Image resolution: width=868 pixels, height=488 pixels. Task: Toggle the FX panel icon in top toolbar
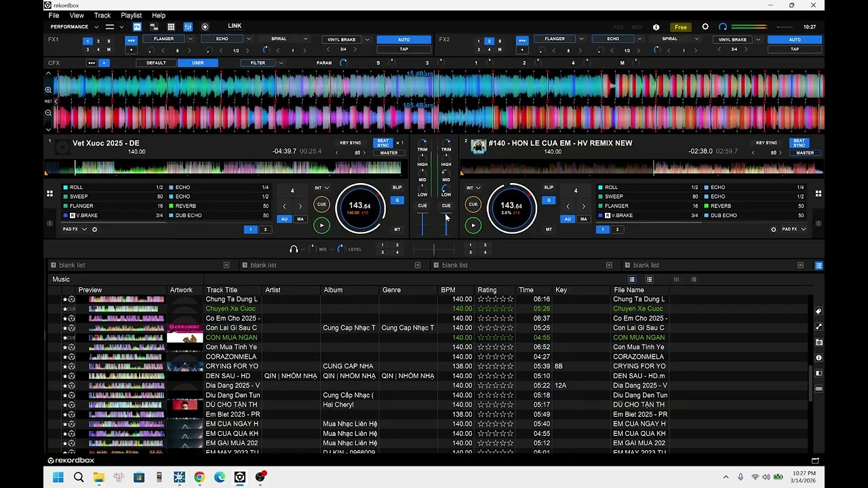click(137, 27)
